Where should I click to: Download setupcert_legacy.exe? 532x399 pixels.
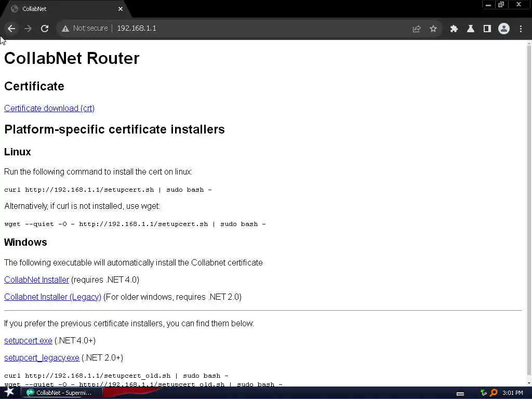click(x=42, y=357)
